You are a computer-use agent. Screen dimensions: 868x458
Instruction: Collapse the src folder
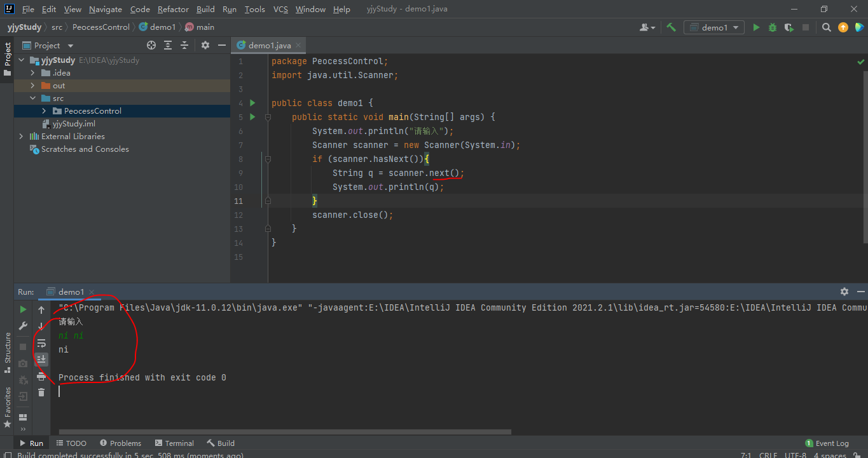pyautogui.click(x=33, y=98)
